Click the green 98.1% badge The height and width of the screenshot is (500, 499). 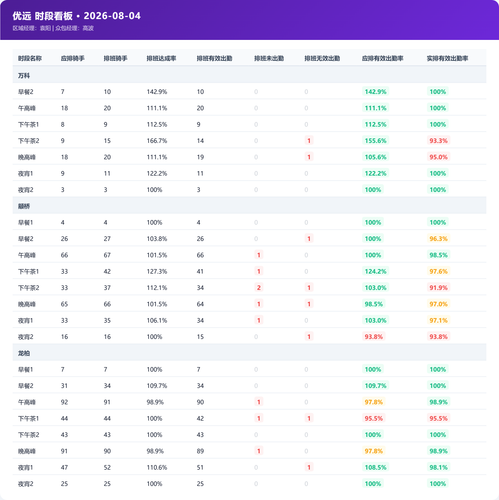pos(438,467)
